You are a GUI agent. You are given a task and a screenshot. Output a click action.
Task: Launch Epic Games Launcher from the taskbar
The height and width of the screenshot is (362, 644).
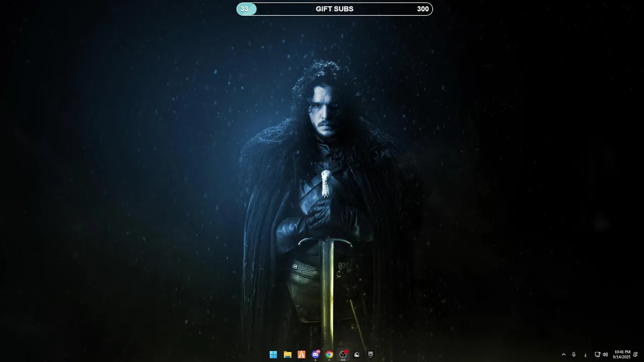(x=371, y=354)
